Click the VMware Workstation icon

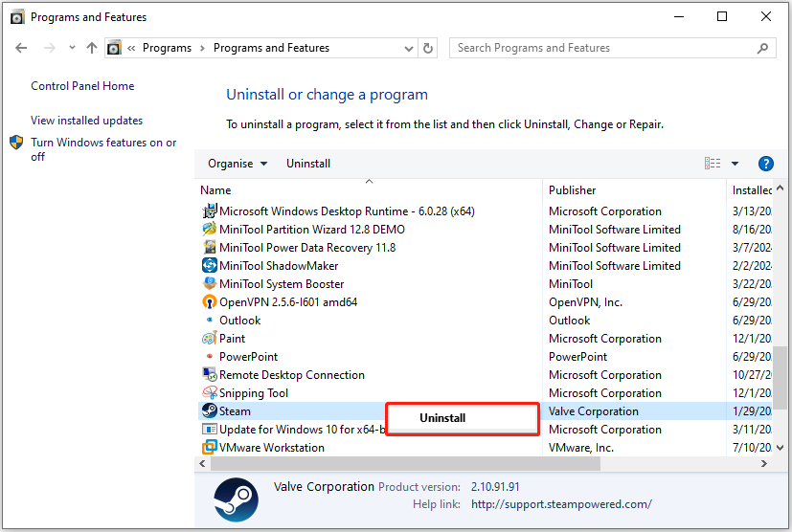pyautogui.click(x=210, y=448)
